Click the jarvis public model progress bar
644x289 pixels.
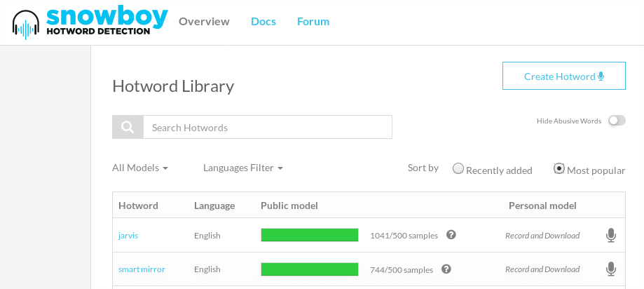coord(310,235)
